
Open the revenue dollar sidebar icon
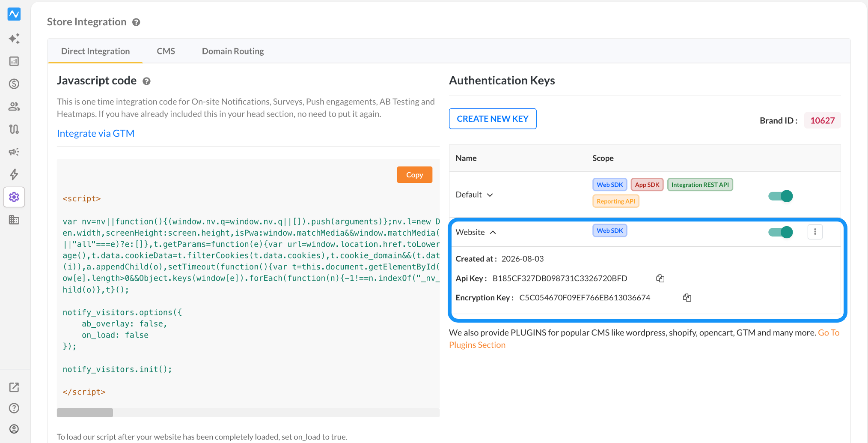[x=14, y=84]
